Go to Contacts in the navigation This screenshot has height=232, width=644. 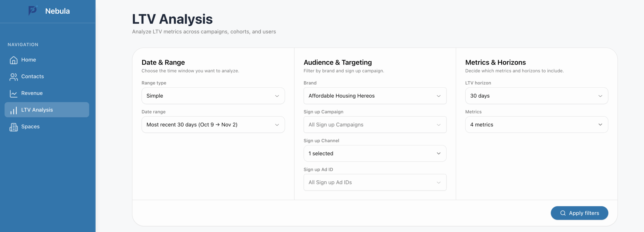(32, 76)
